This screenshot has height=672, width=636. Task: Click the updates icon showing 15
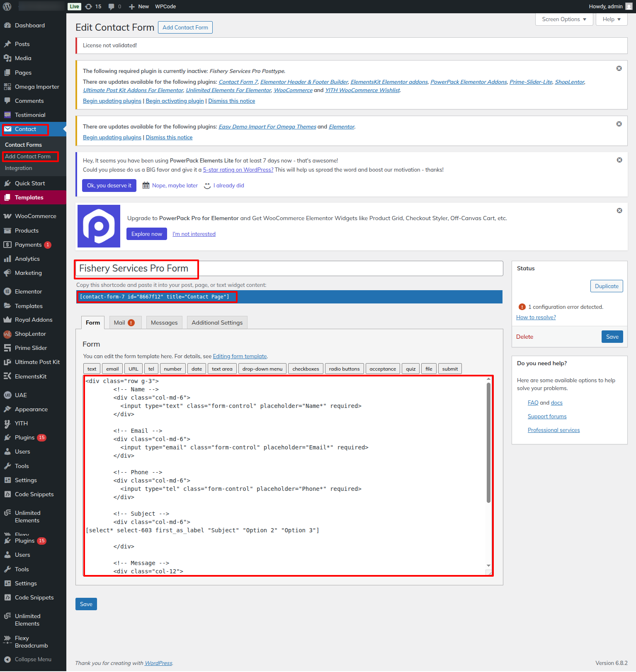(x=93, y=7)
